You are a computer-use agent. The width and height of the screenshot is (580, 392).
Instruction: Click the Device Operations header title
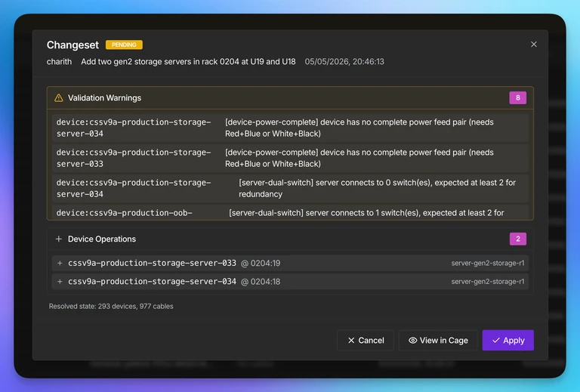[x=102, y=239]
